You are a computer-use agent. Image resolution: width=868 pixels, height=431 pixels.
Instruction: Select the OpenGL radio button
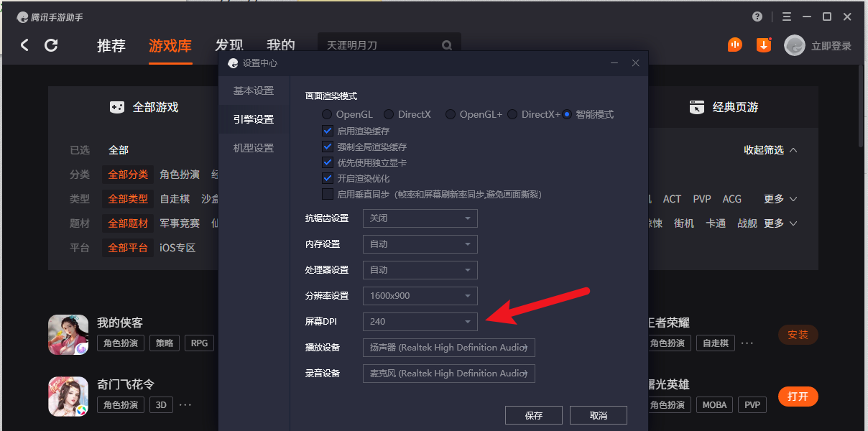(x=327, y=114)
